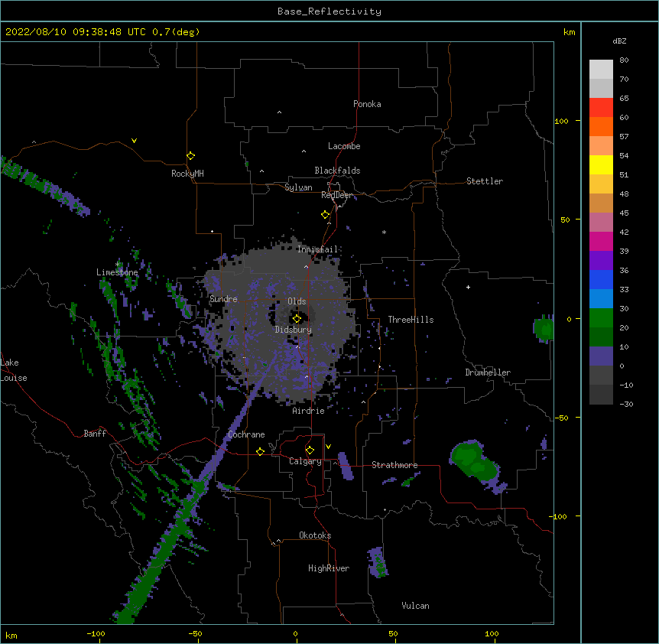Click the Calgary city label
Viewport: 659px width, 644px height.
(x=305, y=461)
